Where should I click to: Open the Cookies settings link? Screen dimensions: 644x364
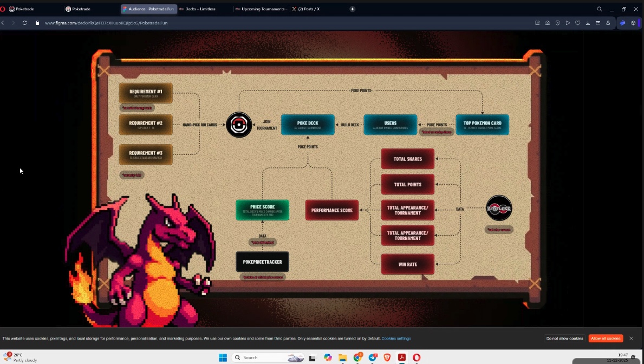tap(396, 339)
